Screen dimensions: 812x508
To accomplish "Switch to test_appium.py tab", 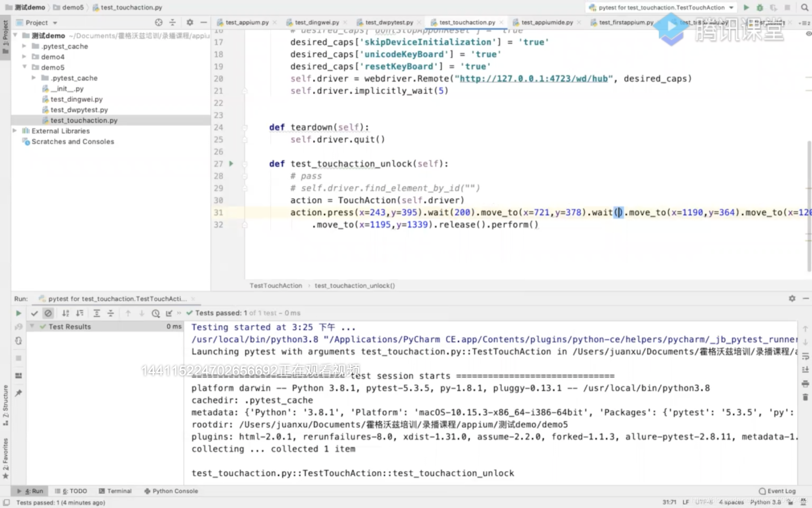I will click(247, 22).
